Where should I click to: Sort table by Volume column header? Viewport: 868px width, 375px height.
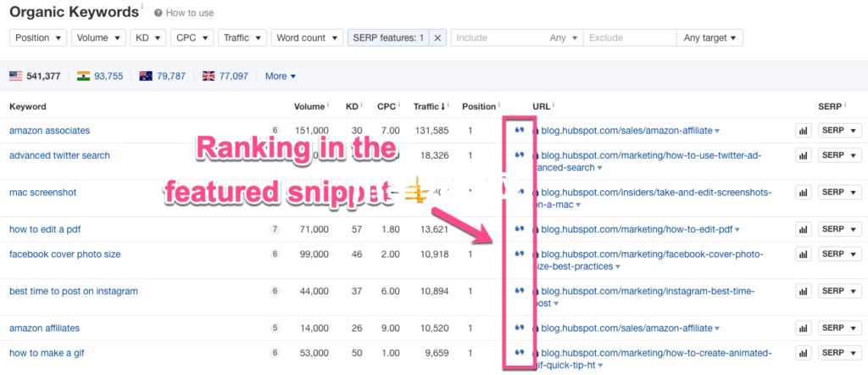tap(309, 106)
